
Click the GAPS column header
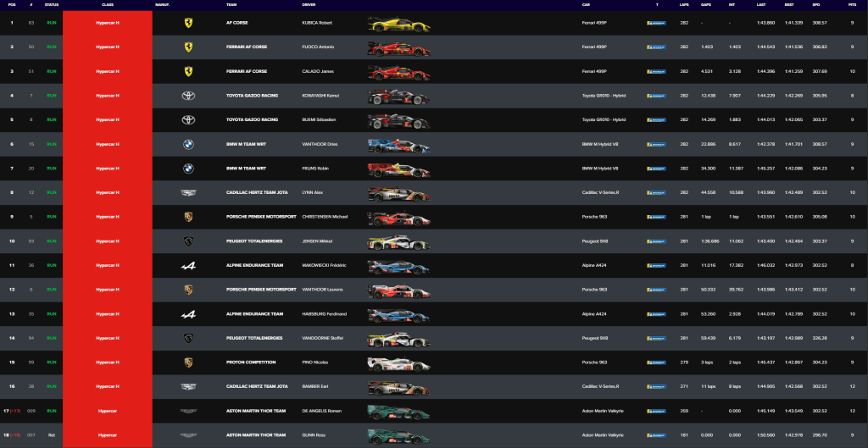706,4
